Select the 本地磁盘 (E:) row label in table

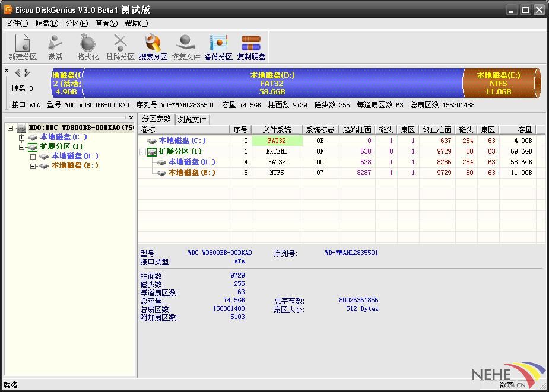[x=192, y=173]
